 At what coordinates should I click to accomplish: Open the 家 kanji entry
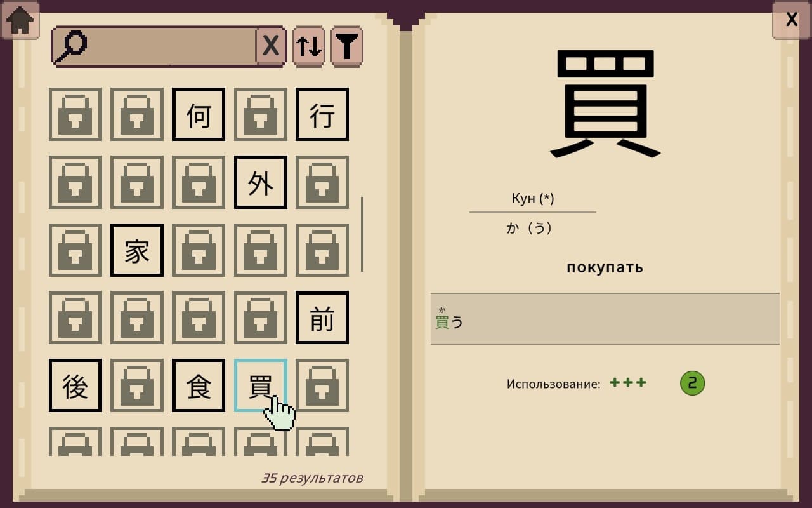click(137, 250)
